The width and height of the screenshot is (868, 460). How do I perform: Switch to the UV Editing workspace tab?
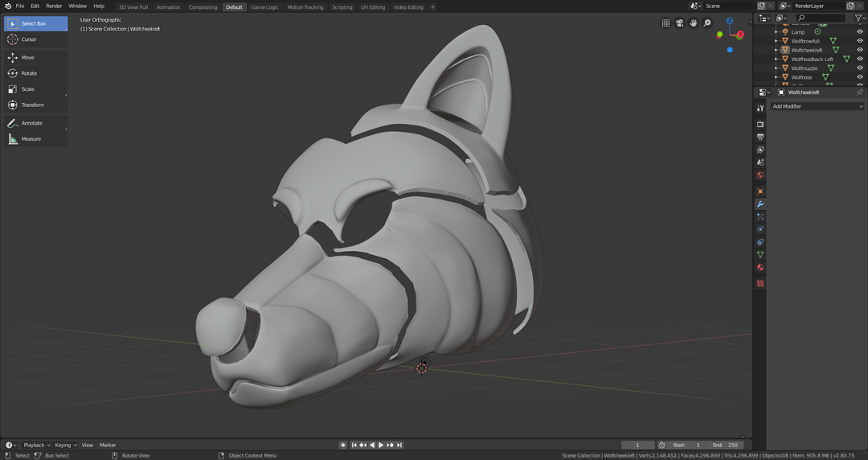pyautogui.click(x=372, y=7)
